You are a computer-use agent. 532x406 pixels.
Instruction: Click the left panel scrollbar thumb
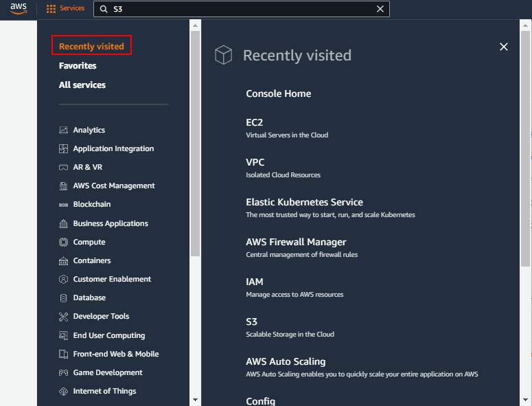click(195, 144)
